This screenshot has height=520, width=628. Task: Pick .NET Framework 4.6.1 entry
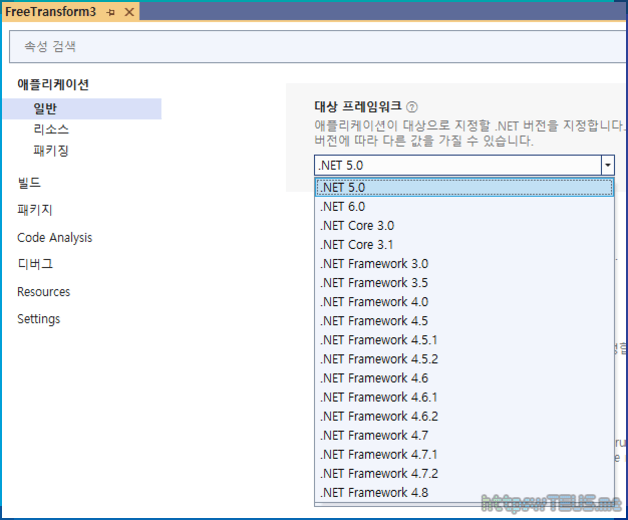[464, 397]
